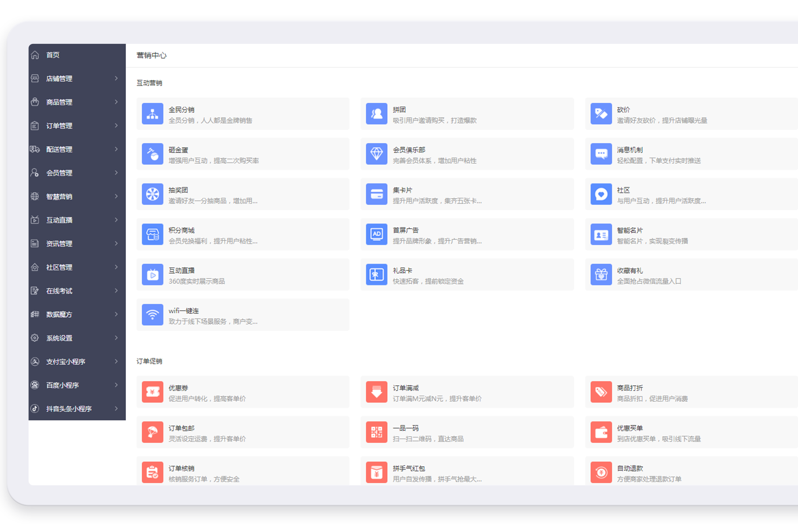Viewport: 798px width, 532px height.
Task: Click the wifi一键连 wifi icon
Action: coord(153,315)
